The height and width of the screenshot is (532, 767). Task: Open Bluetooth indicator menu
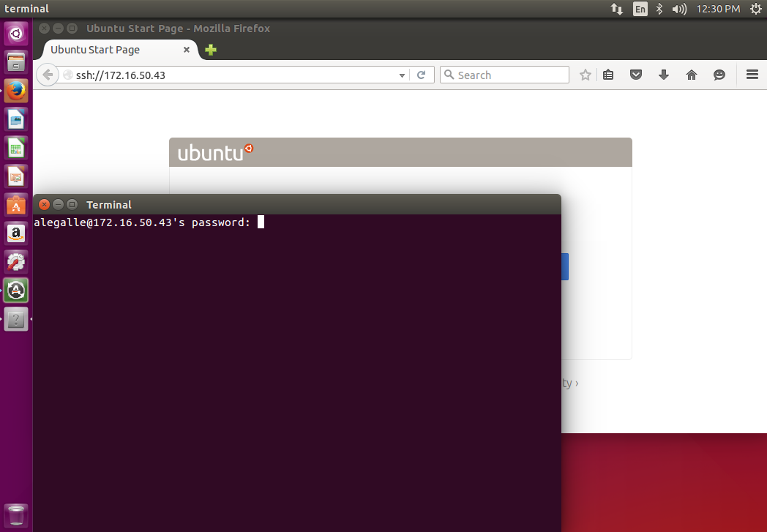point(661,9)
